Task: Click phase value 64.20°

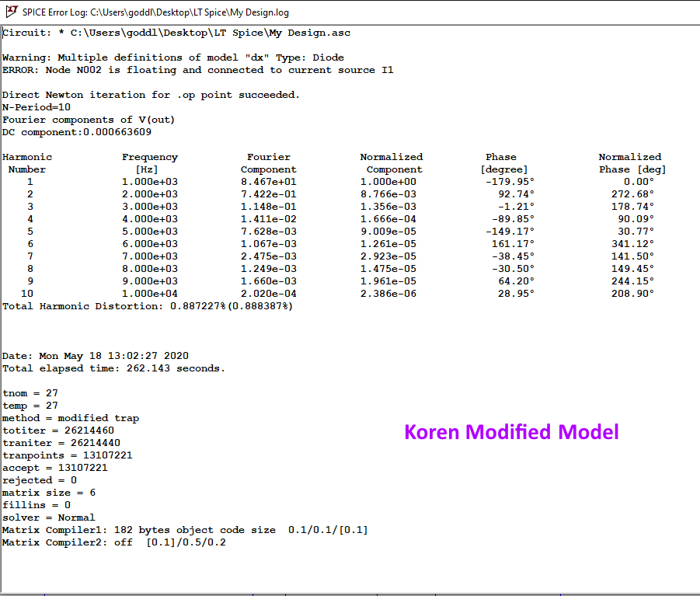Action: pos(516,281)
